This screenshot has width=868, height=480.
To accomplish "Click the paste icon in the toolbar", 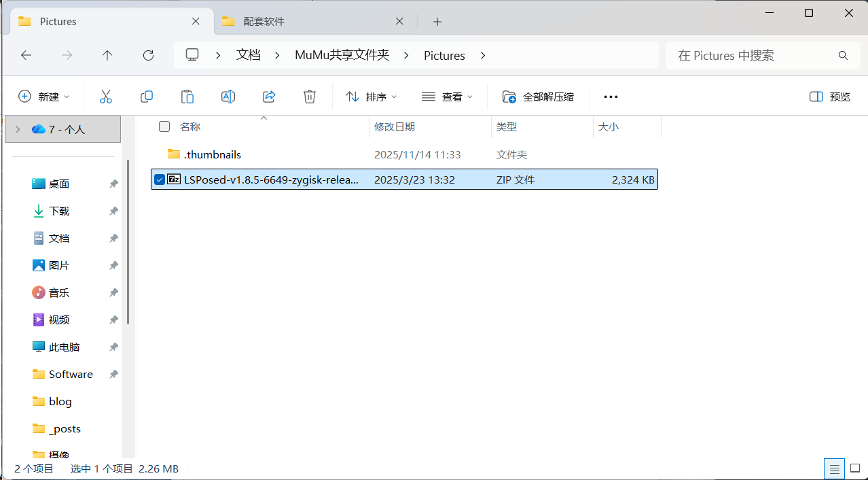I will 187,96.
